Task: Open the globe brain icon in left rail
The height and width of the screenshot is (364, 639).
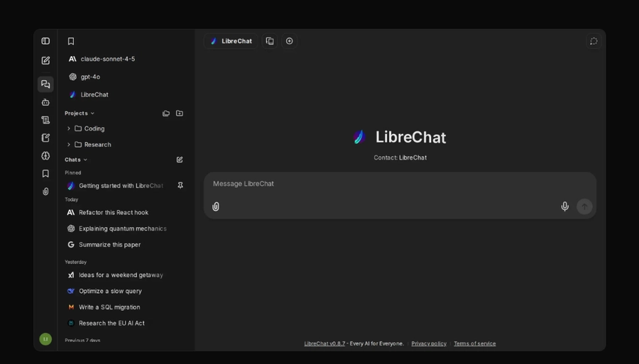Action: pos(45,156)
